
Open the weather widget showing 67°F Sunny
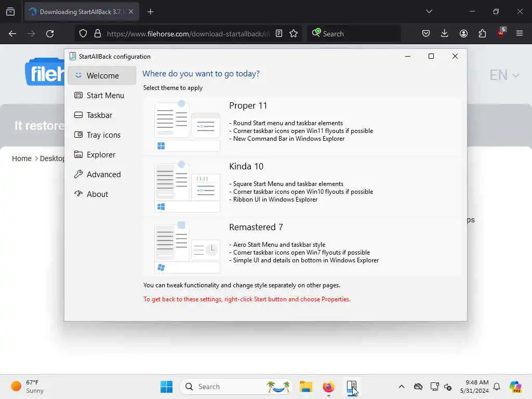click(27, 387)
